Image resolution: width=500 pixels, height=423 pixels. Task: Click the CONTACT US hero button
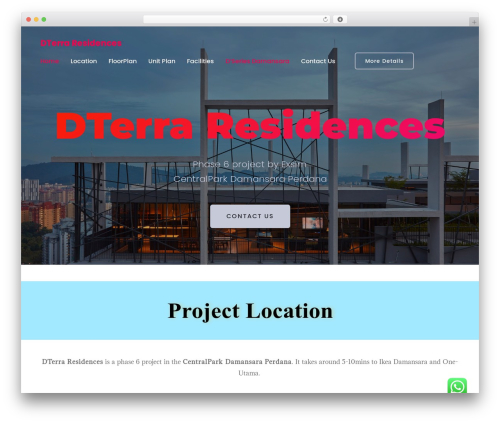250,216
